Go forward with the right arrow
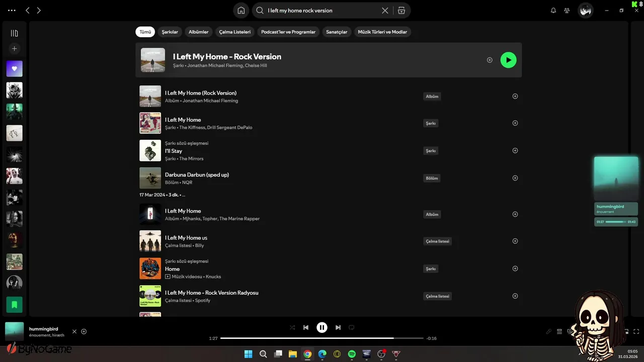The height and width of the screenshot is (362, 644). click(39, 10)
